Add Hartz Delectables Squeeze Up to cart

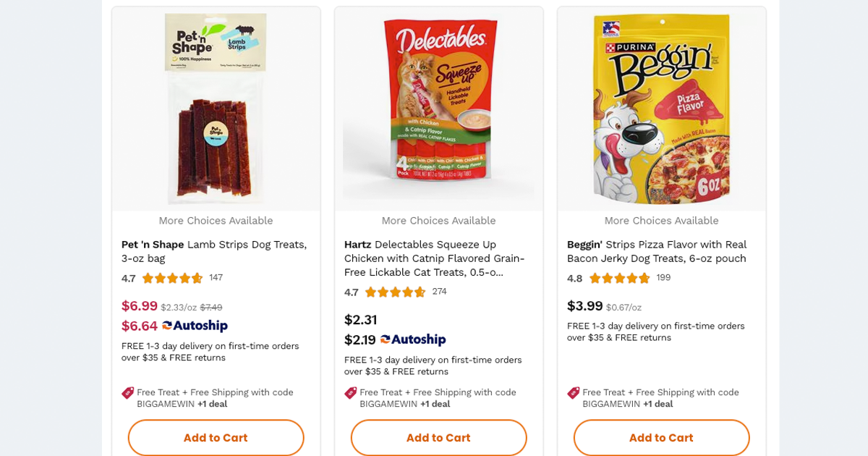coord(438,438)
